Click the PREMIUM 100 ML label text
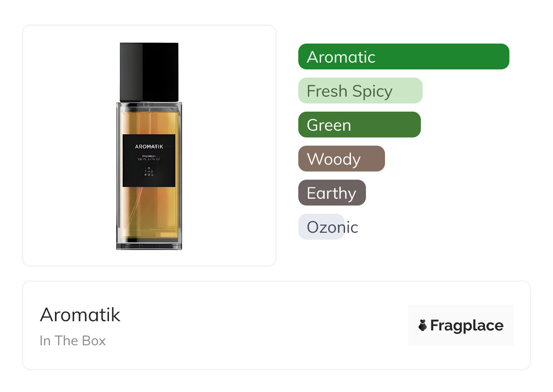Screen dimensions: 553x392 pyautogui.click(x=149, y=158)
